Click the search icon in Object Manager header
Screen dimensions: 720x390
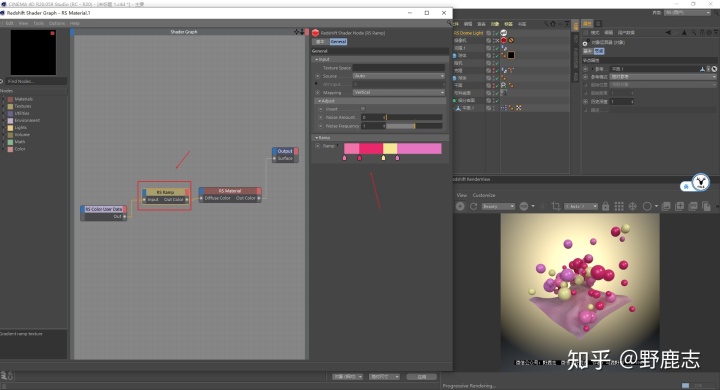[546, 24]
